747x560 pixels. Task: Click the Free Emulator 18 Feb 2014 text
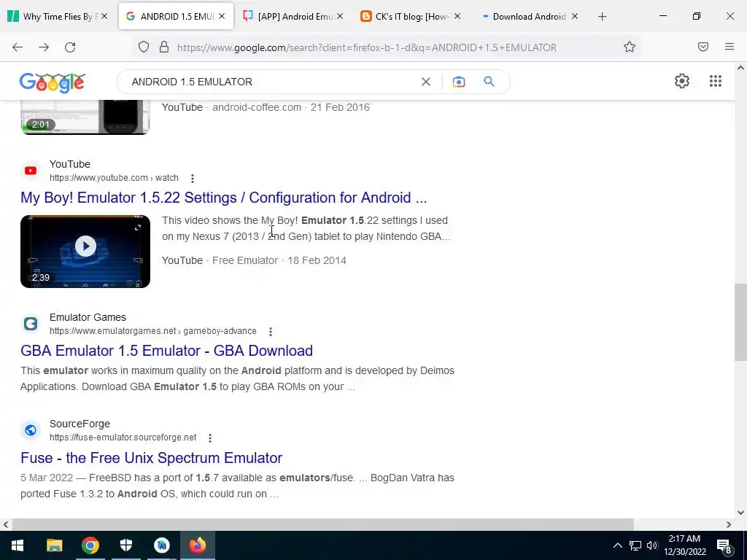(279, 261)
